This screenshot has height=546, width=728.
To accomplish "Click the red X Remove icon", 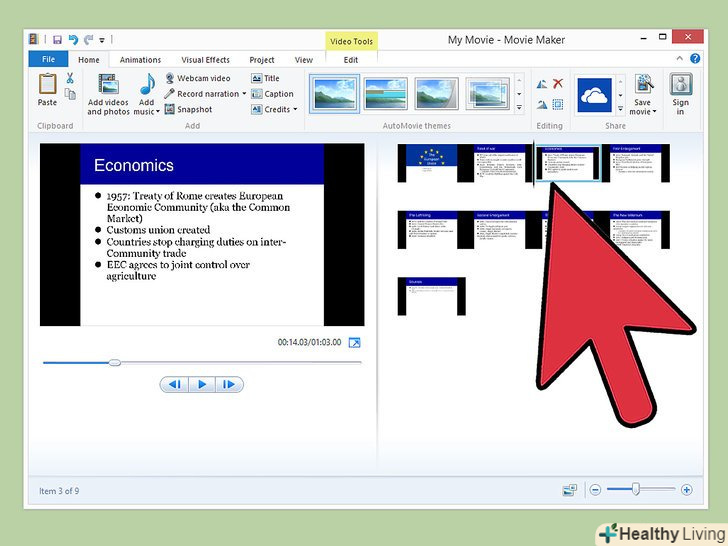I will pos(558,84).
